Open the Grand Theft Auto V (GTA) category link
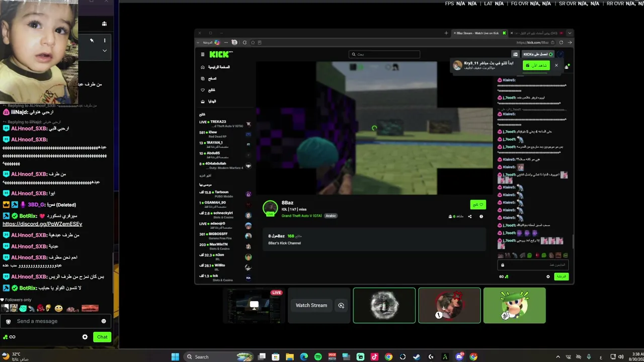 pos(302,216)
